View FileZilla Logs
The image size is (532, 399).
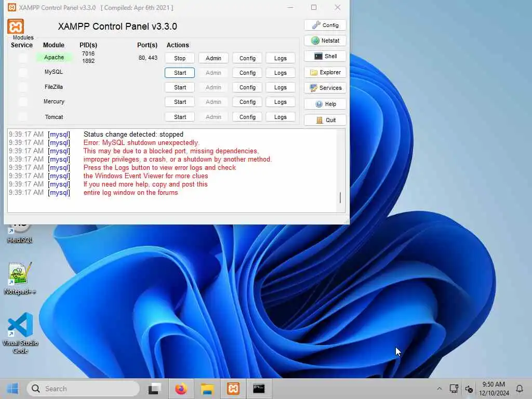(x=280, y=87)
